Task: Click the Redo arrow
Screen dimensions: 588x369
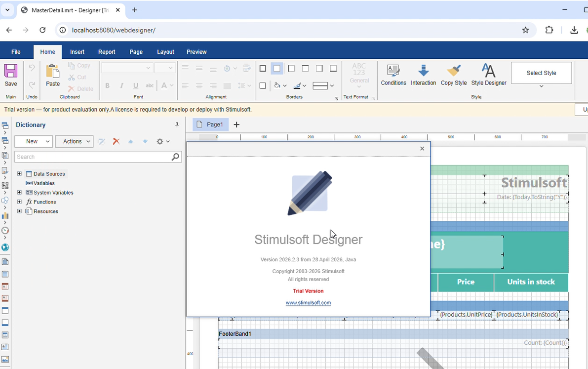Action: click(x=32, y=85)
